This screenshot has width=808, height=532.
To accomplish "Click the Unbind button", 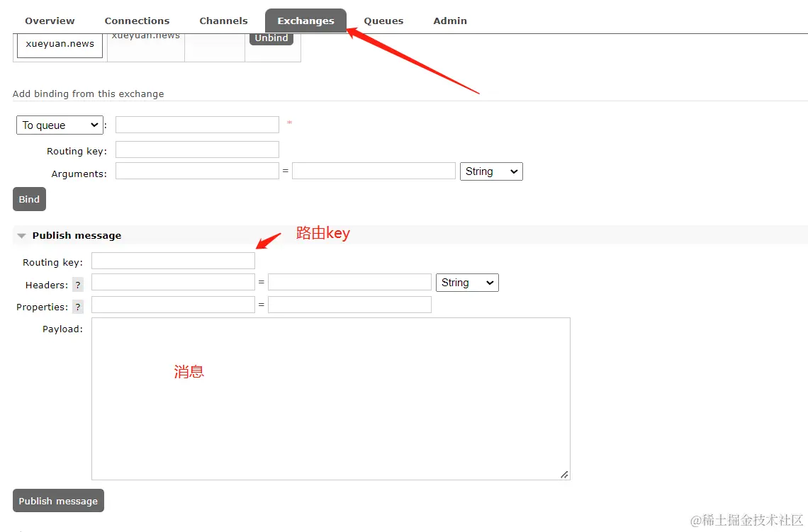I will tap(271, 39).
